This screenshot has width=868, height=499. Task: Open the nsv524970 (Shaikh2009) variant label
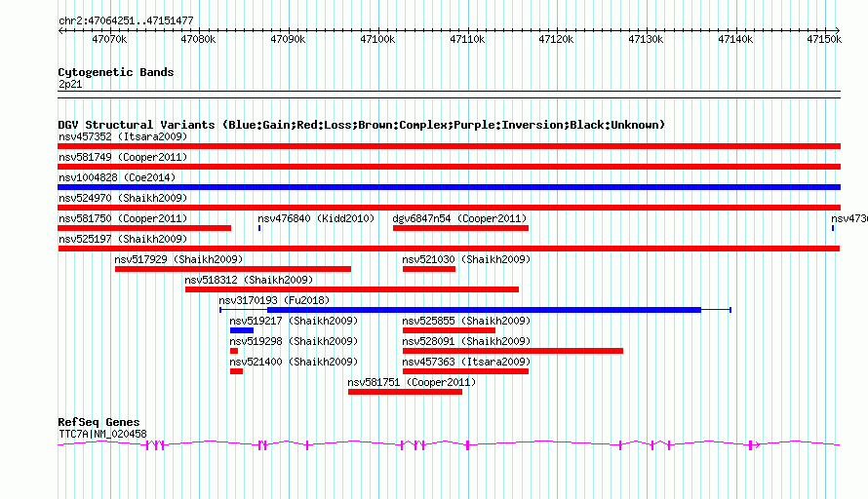click(123, 198)
